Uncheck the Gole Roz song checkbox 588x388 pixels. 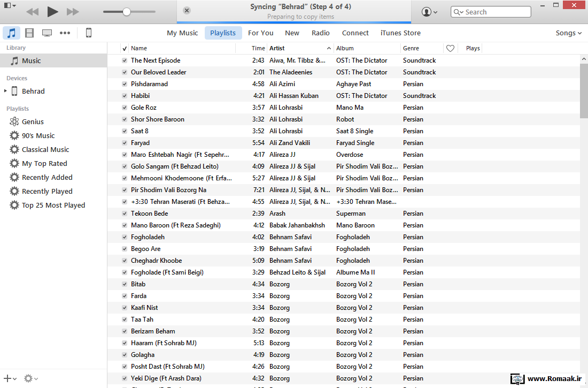[x=125, y=108]
